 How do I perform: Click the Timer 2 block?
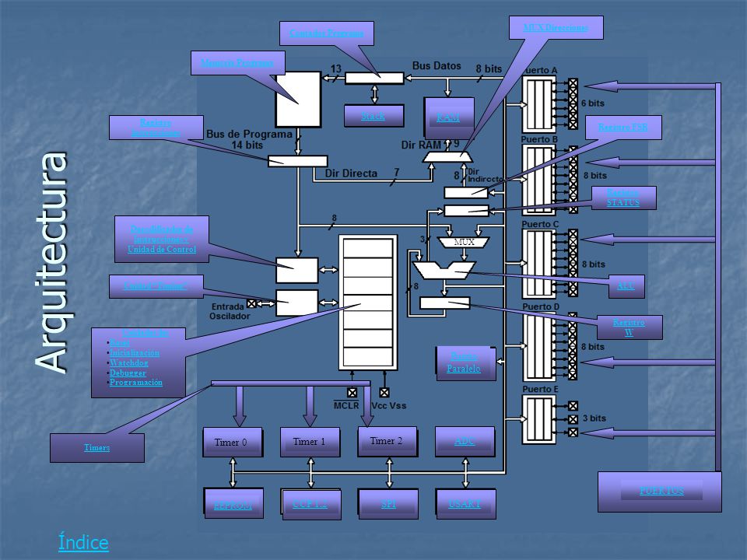tap(388, 442)
